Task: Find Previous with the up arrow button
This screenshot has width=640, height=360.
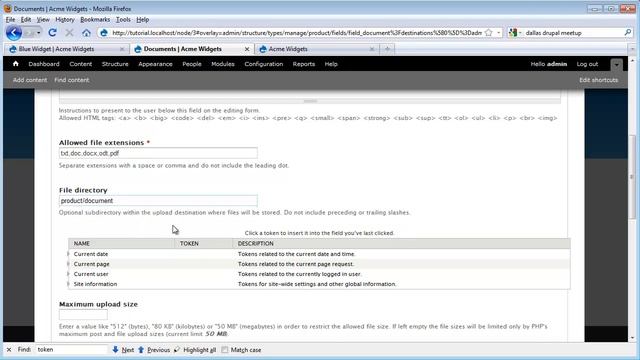Action: 154,350
